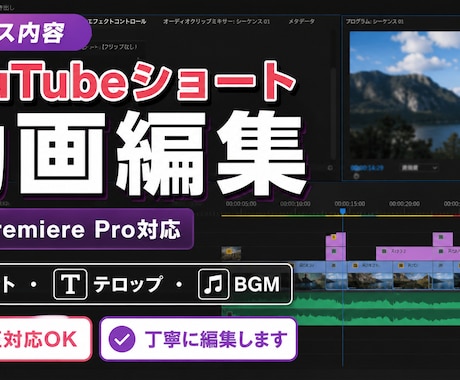This screenshot has width=460, height=380.
Task: Select the topmost purple clip beside the playhead
Action: (336, 240)
